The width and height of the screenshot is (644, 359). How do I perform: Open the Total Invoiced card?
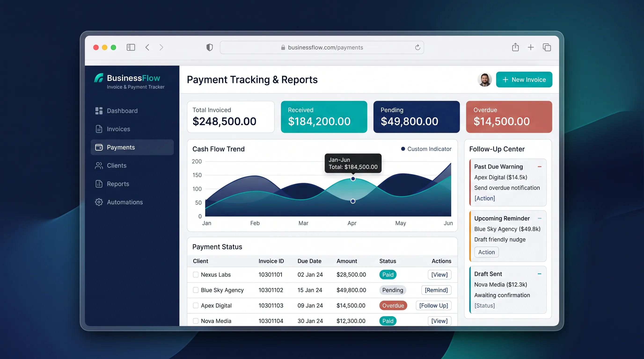[x=231, y=117]
